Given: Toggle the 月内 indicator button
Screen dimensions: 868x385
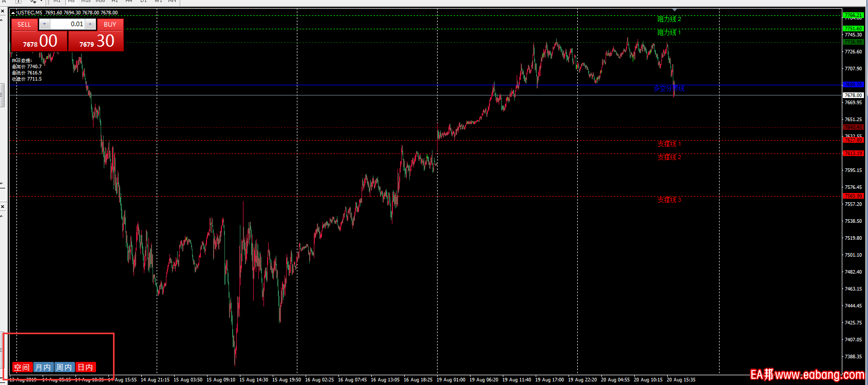Looking at the screenshot, I should (43, 367).
